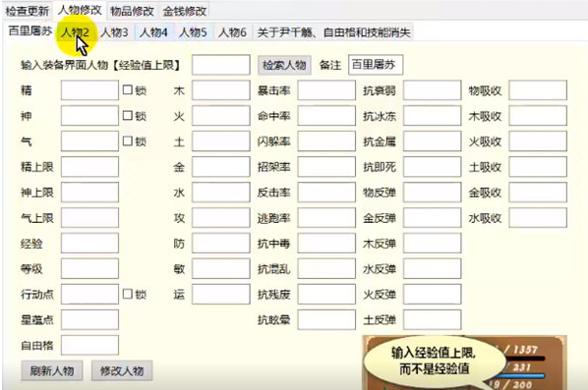Image resolution: width=588 pixels, height=390 pixels.
Task: Click the 物吸收 input field
Action: tap(538, 90)
